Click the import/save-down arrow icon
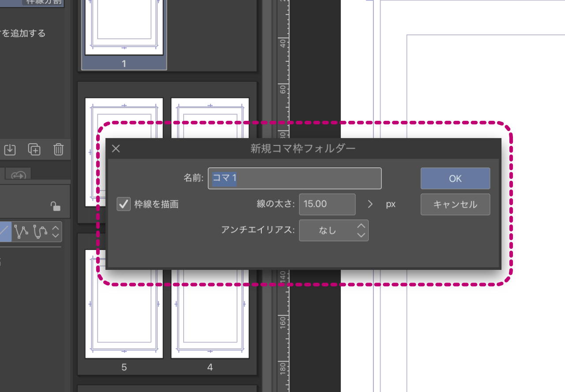The width and height of the screenshot is (565, 392). coord(10,149)
